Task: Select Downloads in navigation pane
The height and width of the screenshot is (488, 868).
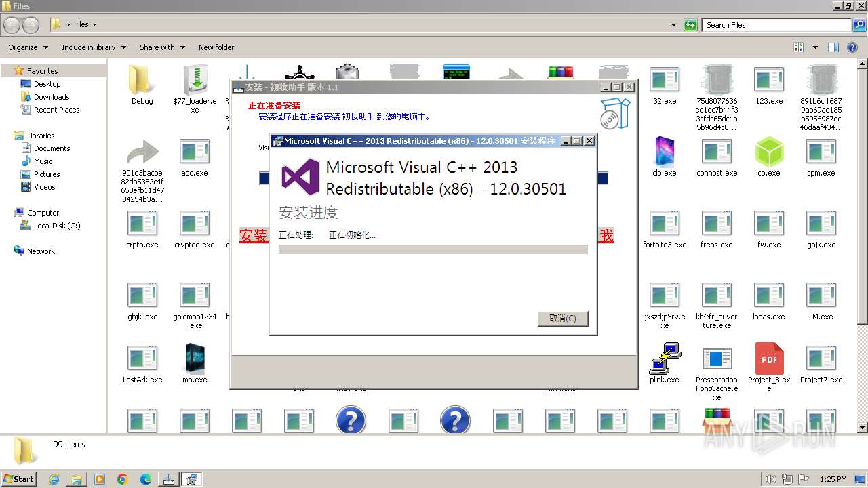Action: 52,97
